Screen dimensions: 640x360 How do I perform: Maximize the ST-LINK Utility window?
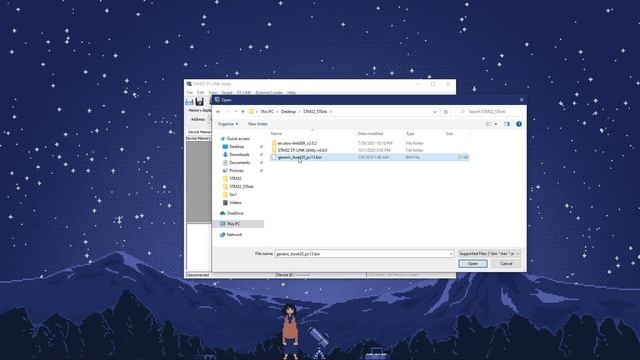pos(433,84)
